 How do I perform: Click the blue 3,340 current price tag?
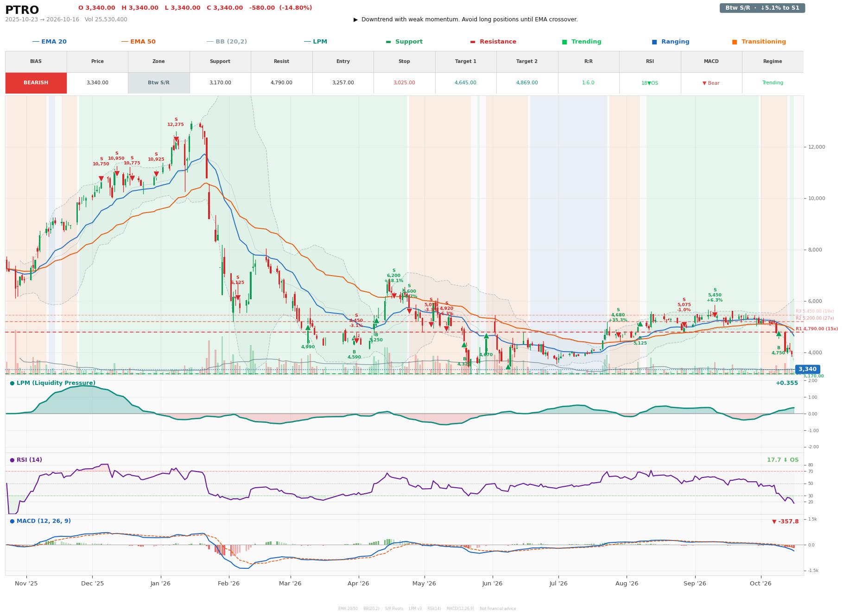pos(807,369)
